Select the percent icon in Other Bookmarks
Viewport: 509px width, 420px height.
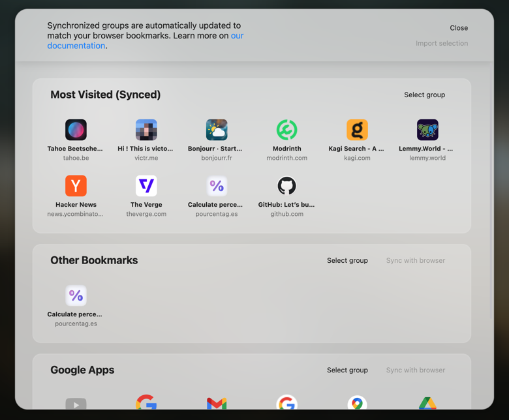[x=76, y=295]
